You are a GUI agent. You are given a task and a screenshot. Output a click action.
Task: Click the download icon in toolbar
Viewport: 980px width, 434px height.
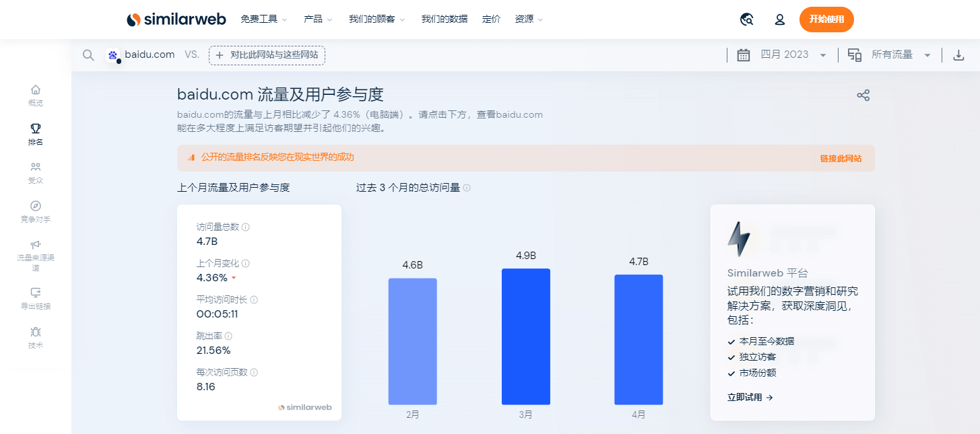958,55
